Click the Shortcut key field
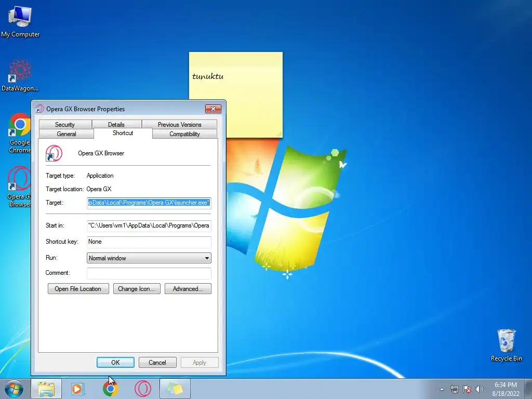This screenshot has width=532, height=399. click(149, 242)
